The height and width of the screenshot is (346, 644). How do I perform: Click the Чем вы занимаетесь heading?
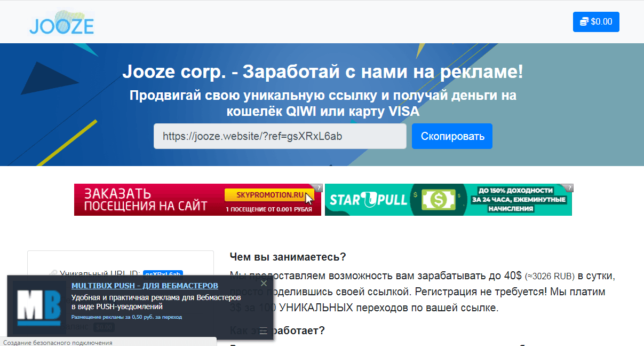tap(288, 257)
